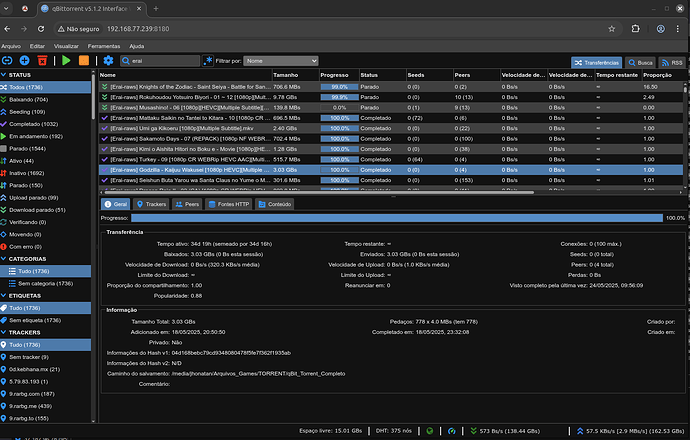Click the Não seguro security warning chip
Image resolution: width=690 pixels, height=440 pixels.
coord(79,29)
